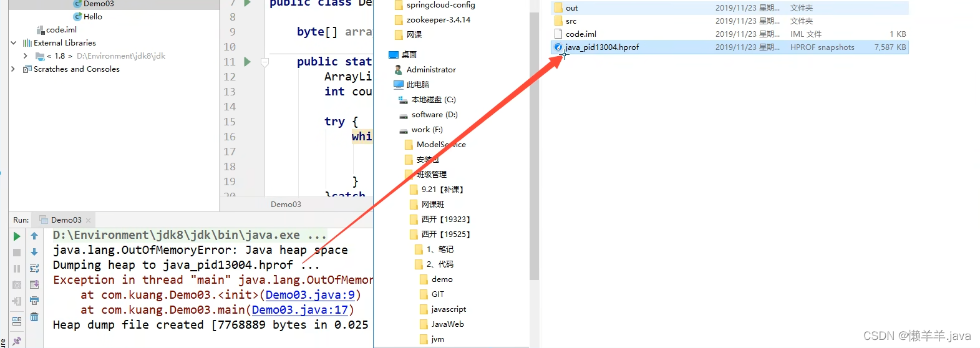Select the src folder in file list
980x348 pixels.
point(730,21)
